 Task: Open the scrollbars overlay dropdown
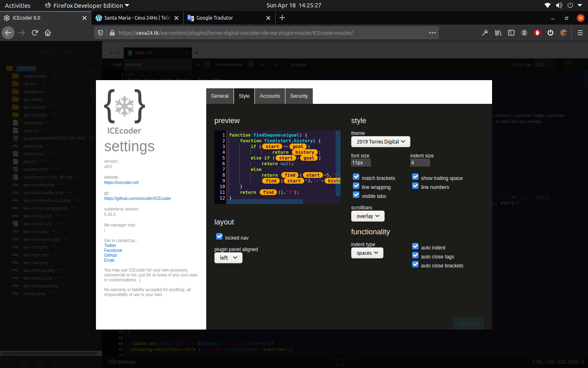pyautogui.click(x=367, y=216)
